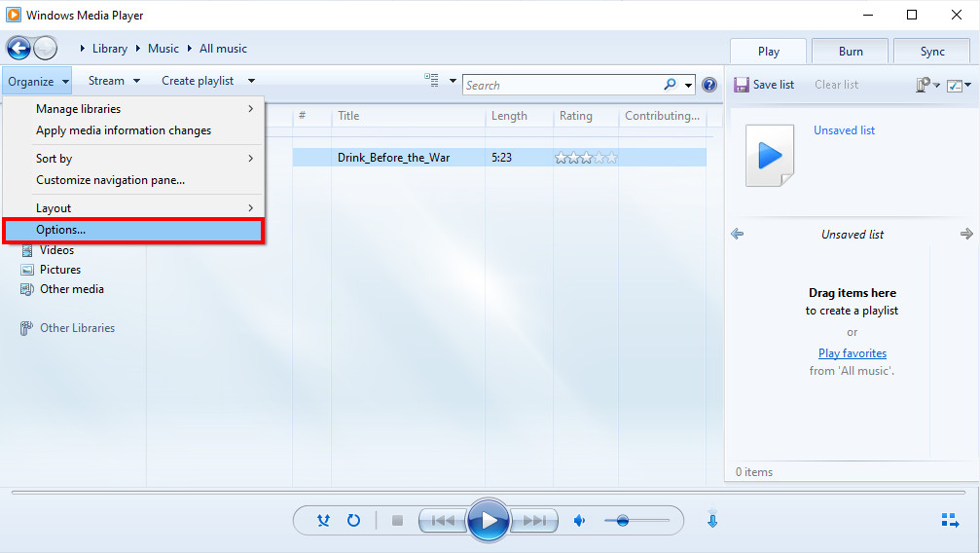This screenshot has width=980, height=553.
Task: Rate Drink_Before_the_War with stars
Action: pos(586,158)
